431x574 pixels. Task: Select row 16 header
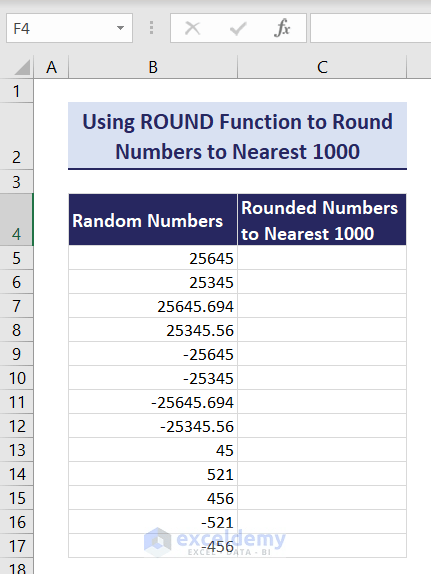(16, 522)
